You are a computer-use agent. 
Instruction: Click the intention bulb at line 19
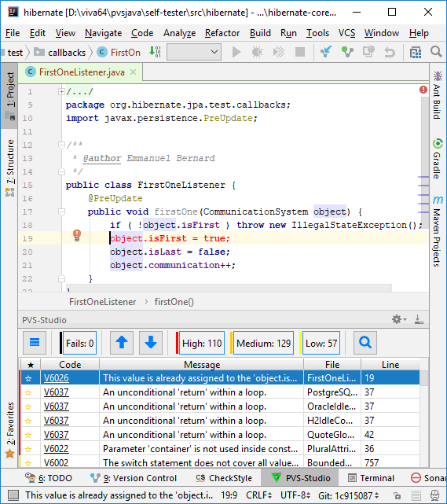click(77, 236)
